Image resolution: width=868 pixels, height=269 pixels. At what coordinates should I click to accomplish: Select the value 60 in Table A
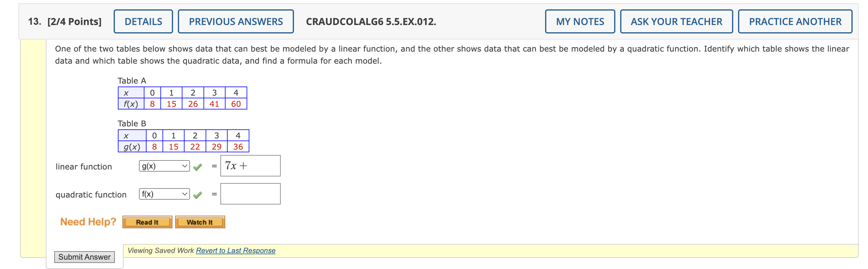[235, 104]
